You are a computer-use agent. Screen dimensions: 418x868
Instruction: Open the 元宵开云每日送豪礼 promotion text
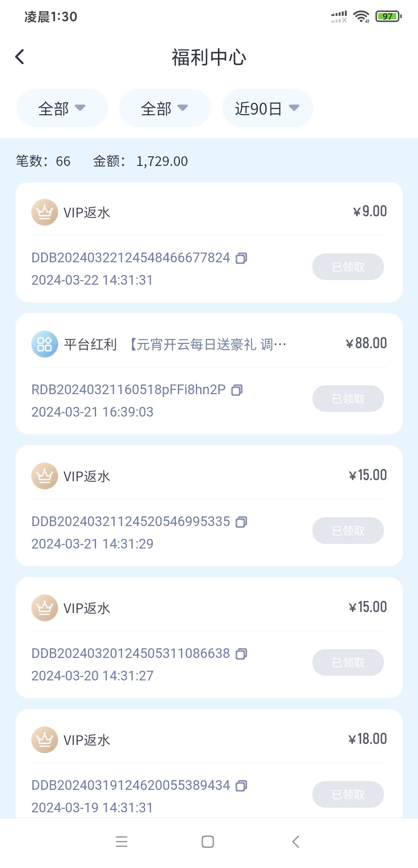pyautogui.click(x=207, y=344)
